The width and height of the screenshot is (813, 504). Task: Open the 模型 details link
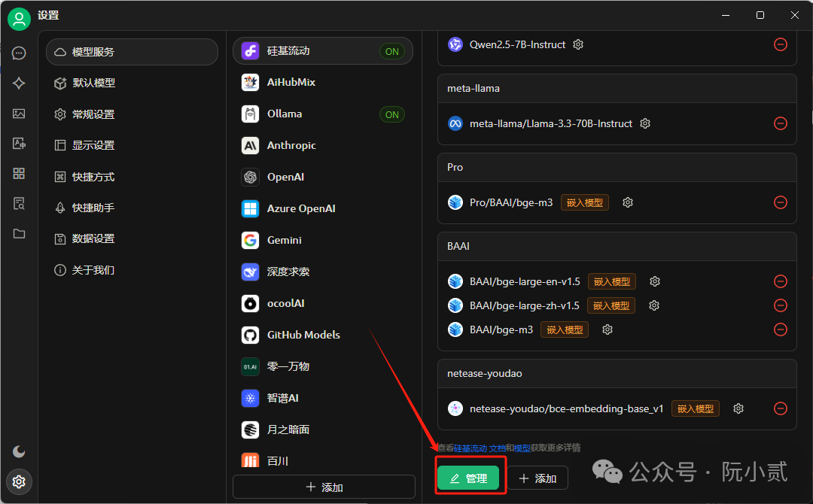522,448
